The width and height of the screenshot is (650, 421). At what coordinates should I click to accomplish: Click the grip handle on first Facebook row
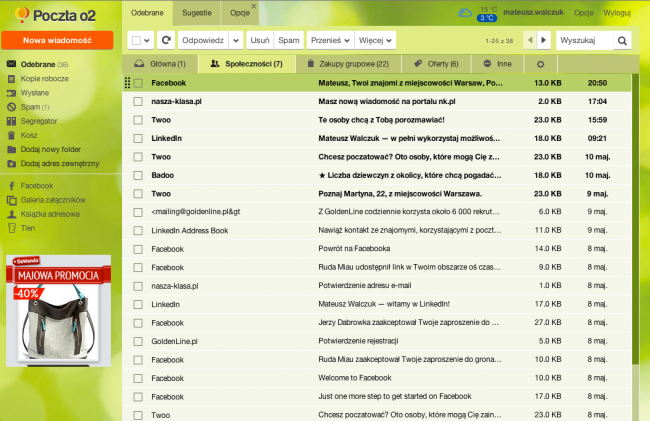coord(127,83)
